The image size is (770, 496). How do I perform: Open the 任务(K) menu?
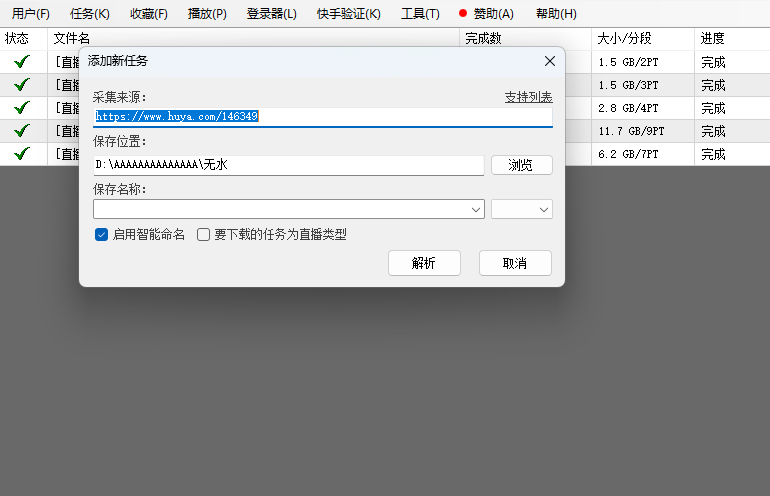[x=90, y=14]
